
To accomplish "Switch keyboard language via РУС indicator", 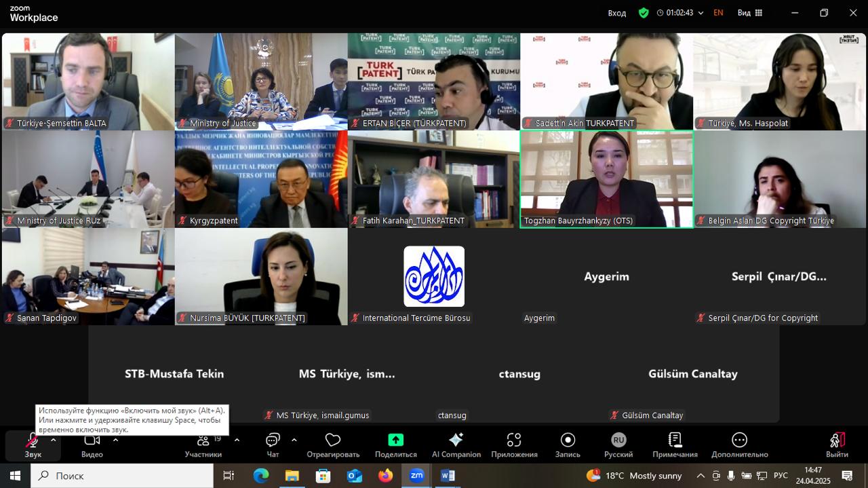I will click(781, 476).
